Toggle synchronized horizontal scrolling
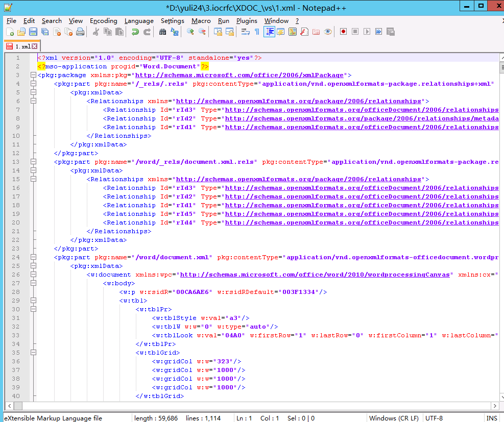The height and width of the screenshot is (422, 504). (230, 32)
